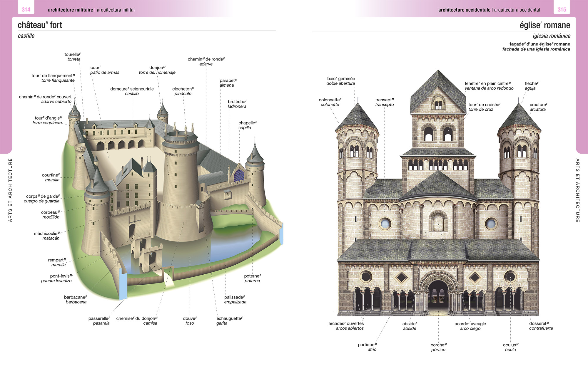
Task: Click the page number 314
Action: tap(26, 9)
